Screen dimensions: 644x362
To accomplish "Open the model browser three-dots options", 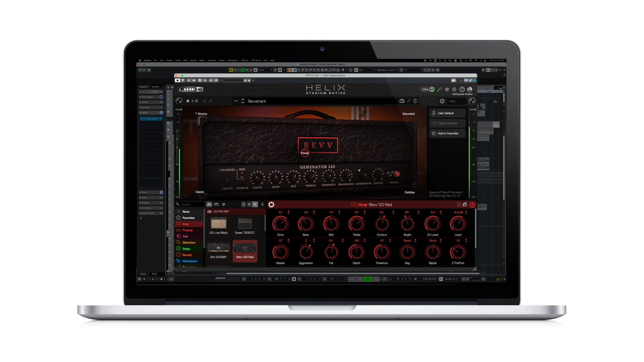I will (243, 204).
